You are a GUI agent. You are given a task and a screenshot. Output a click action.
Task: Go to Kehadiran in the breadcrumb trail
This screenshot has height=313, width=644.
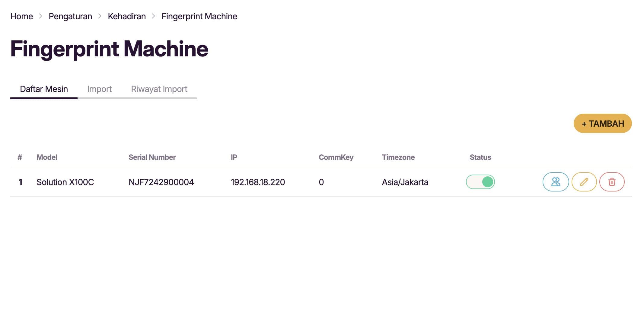(126, 16)
